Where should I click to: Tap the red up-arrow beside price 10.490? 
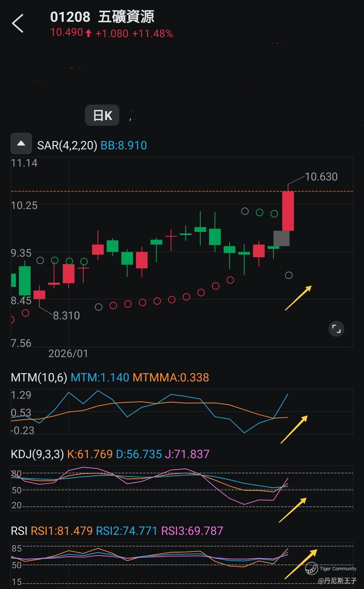coord(88,33)
